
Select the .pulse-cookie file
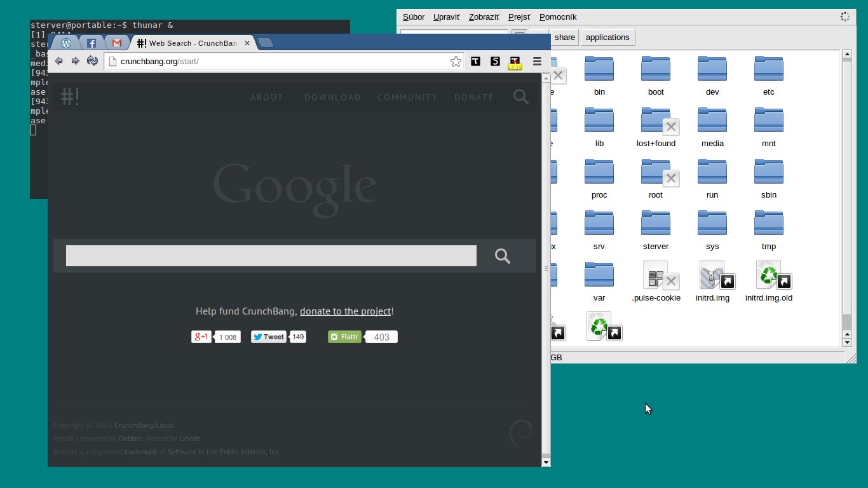coord(656,281)
